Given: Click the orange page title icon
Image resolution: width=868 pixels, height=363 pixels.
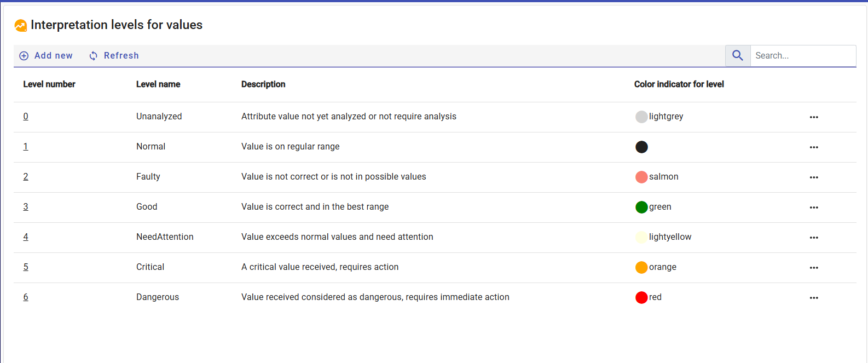Looking at the screenshot, I should click(x=21, y=25).
